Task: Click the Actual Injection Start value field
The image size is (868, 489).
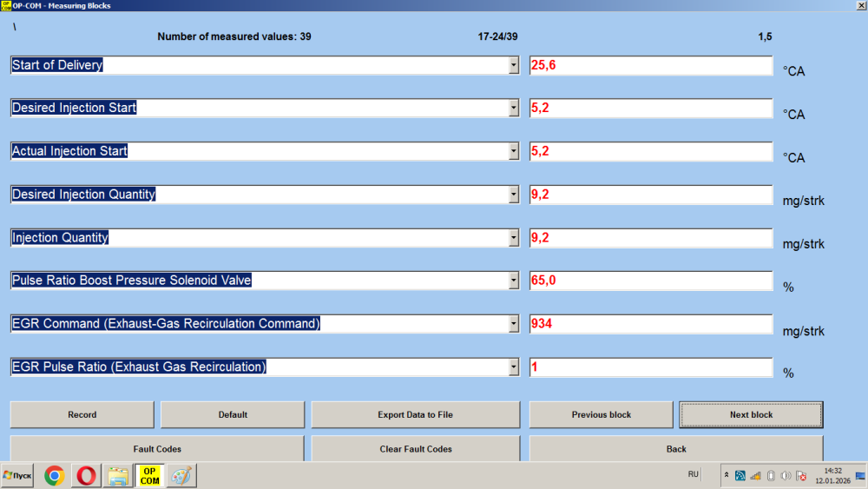Action: pyautogui.click(x=650, y=151)
